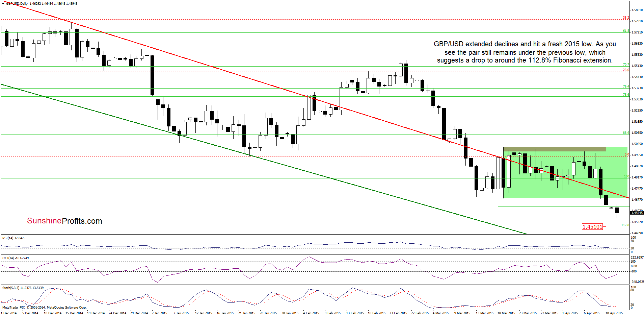Screen dimensions: 644x316
Task: Click the 1.58610 price axis label
Action: coord(637,10)
